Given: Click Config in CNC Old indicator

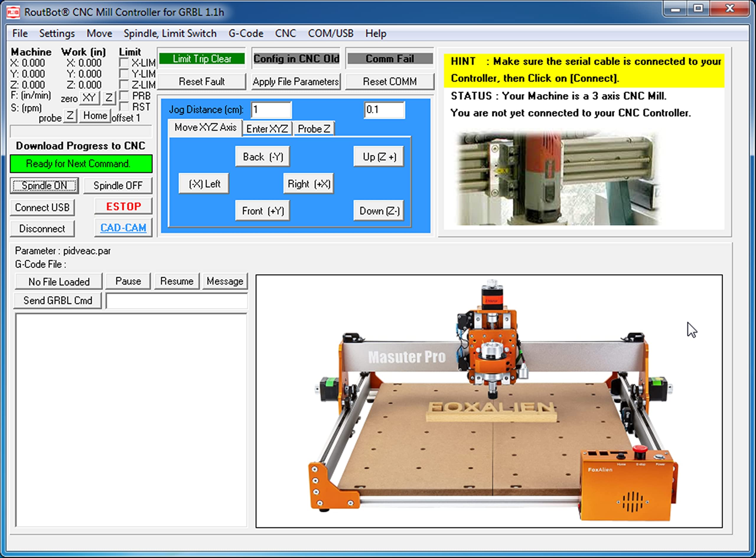Looking at the screenshot, I should (296, 59).
